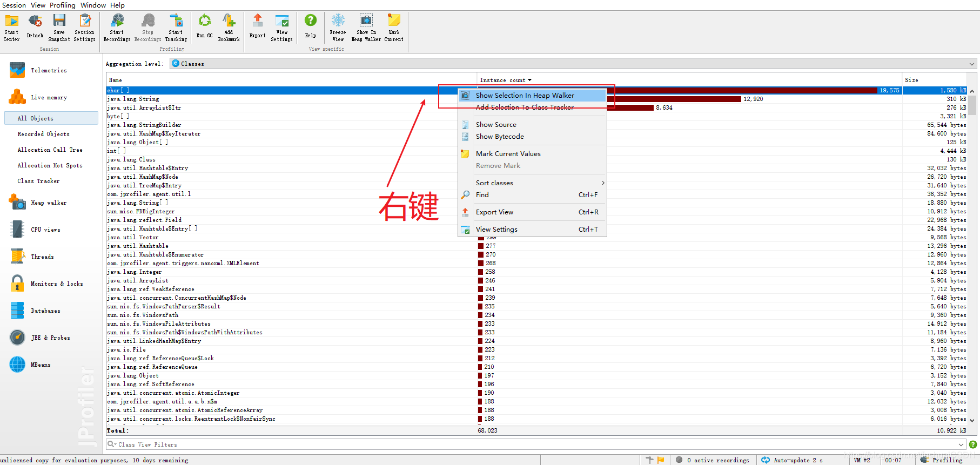Open the Window menu
The width and height of the screenshot is (980, 465).
coord(93,5)
